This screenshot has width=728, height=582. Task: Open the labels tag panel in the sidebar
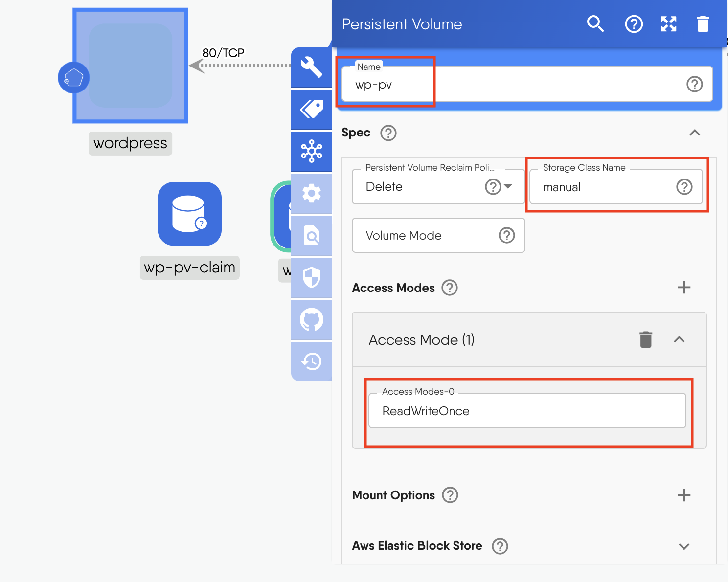tap(312, 109)
